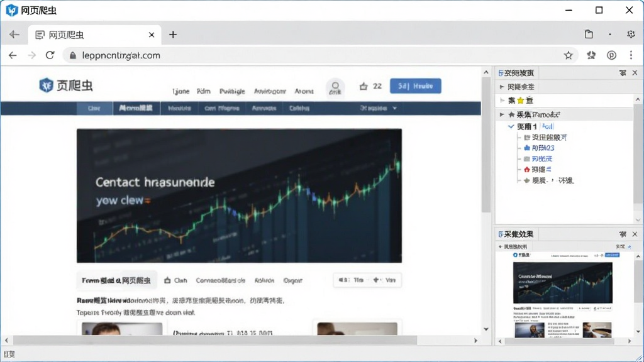Open the extensions puzzle icon
This screenshot has width=644, height=362.
click(x=591, y=55)
